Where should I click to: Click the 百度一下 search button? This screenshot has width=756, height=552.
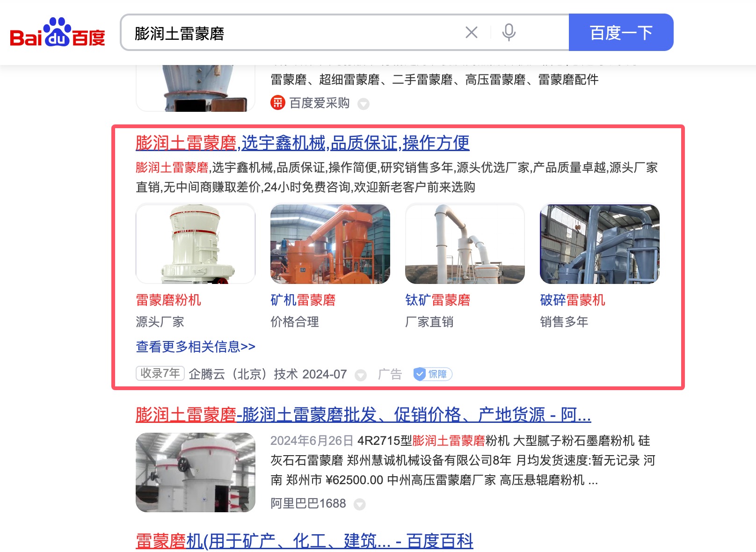click(x=621, y=32)
